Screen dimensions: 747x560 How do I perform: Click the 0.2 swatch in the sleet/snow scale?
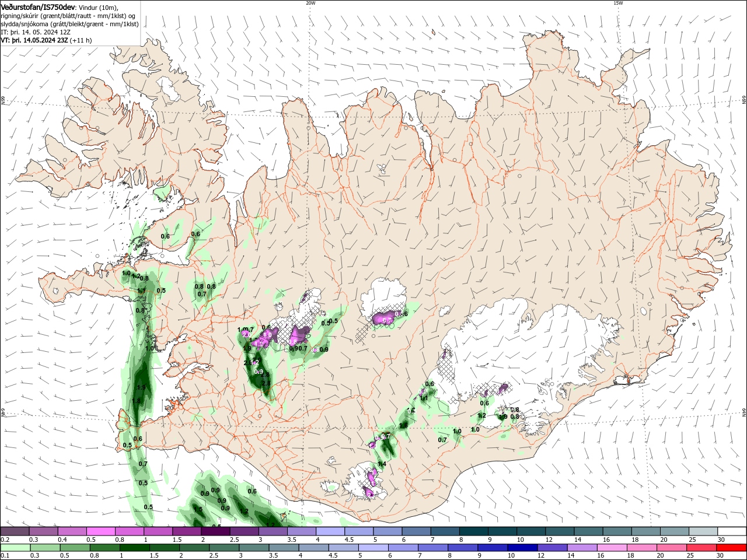pos(15,531)
